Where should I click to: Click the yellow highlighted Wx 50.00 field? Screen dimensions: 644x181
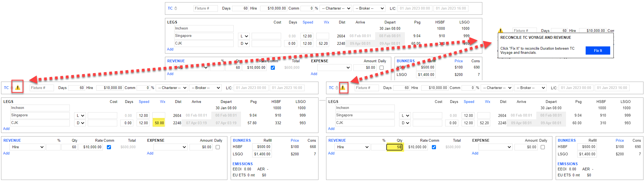[x=159, y=123]
